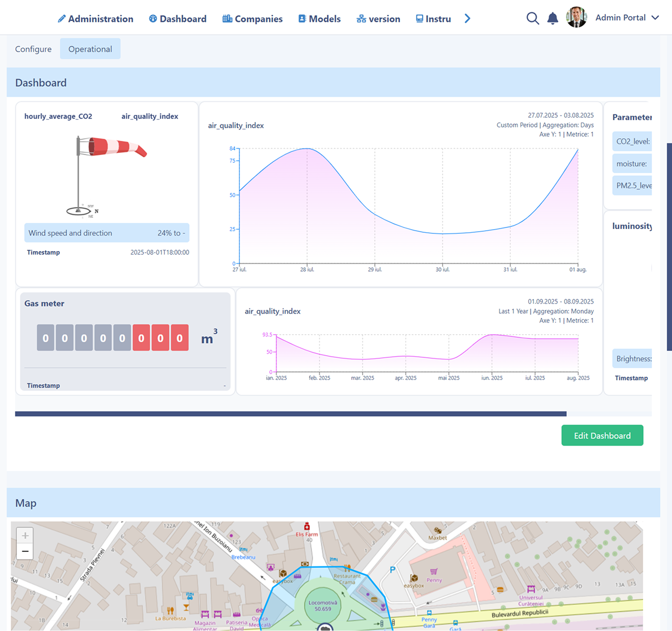Click the Elis Farm pharmacy map marker
The image size is (672, 631).
[307, 526]
